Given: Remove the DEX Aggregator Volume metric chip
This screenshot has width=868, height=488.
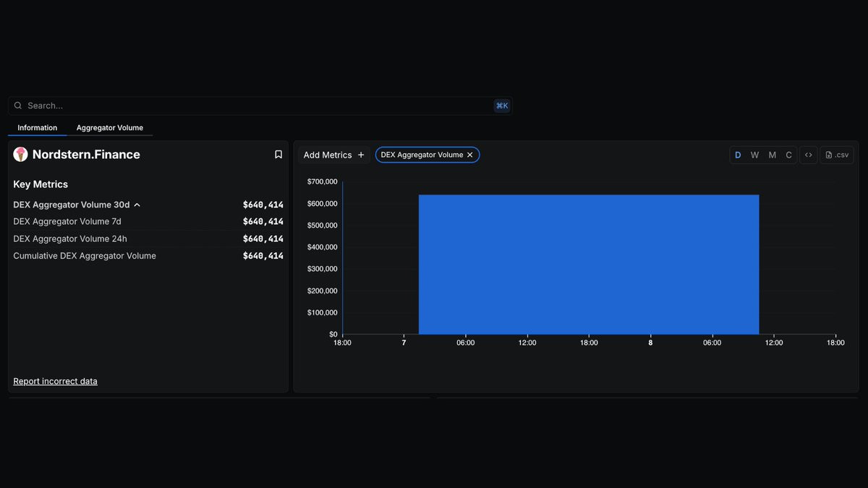Looking at the screenshot, I should coord(469,155).
